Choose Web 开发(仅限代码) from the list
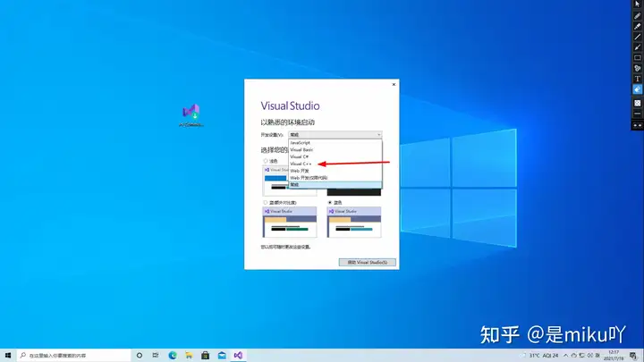 [x=335, y=178]
